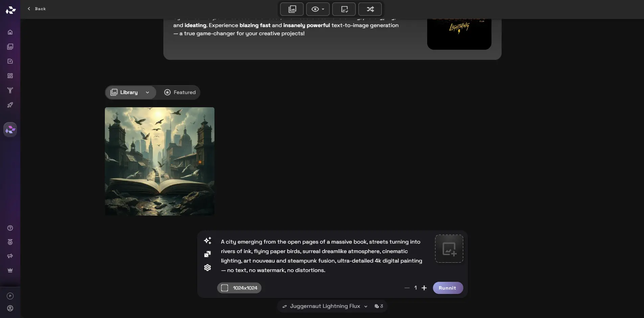Open the generated book city image thumbnail

coord(160,161)
